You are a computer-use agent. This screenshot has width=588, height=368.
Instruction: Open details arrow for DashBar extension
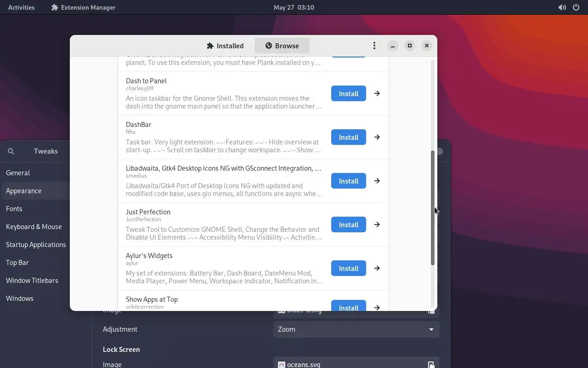377,137
